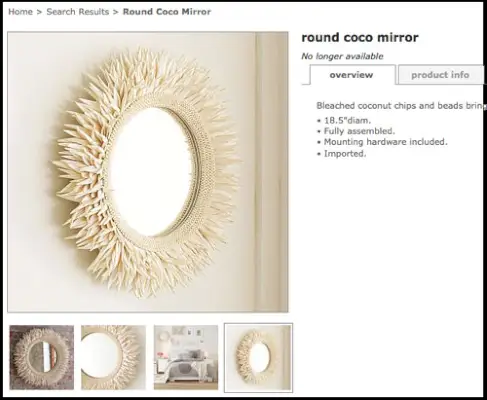Viewport: 487px width, 400px height.
Task: Click the large main product image
Action: click(148, 172)
